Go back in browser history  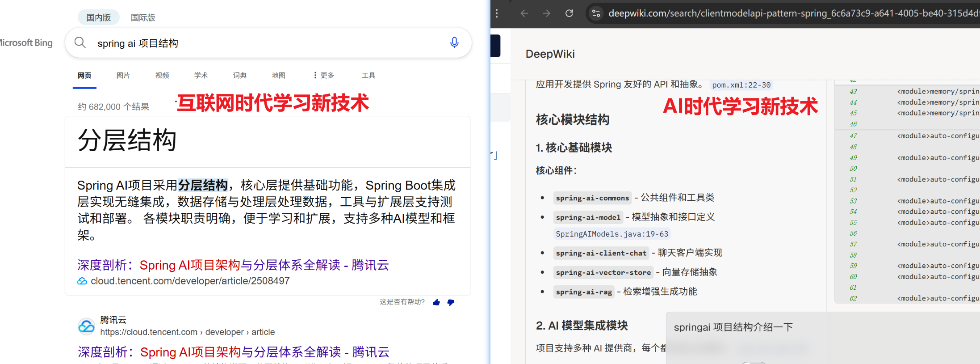(x=524, y=13)
